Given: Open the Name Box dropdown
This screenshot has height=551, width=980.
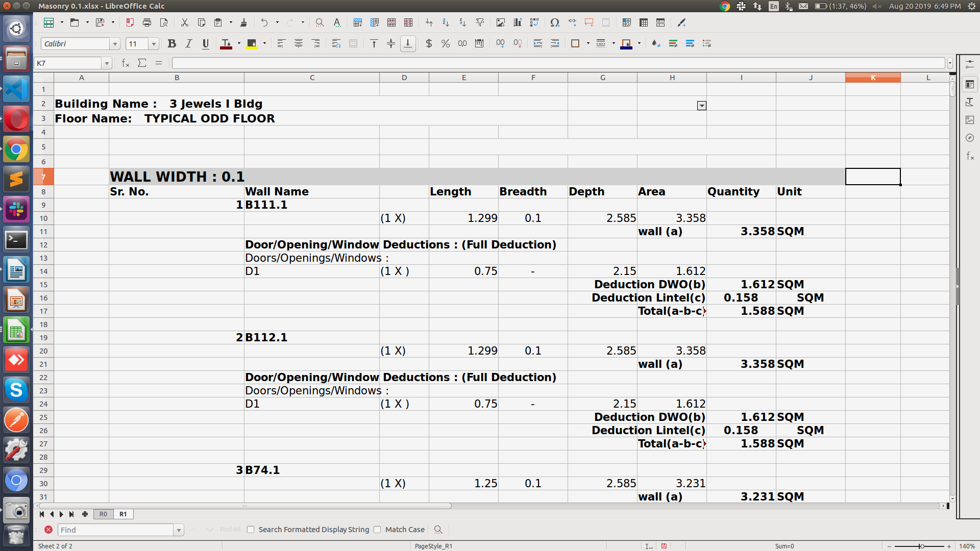Looking at the screenshot, I should 107,63.
